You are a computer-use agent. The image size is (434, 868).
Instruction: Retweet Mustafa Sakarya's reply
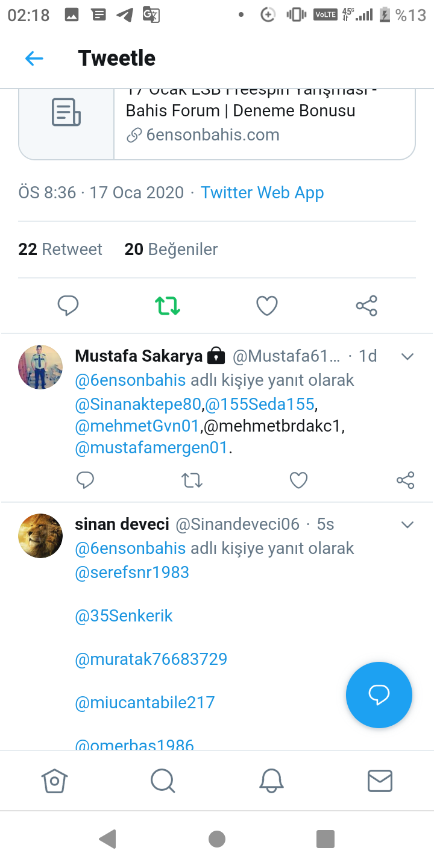pos(192,480)
